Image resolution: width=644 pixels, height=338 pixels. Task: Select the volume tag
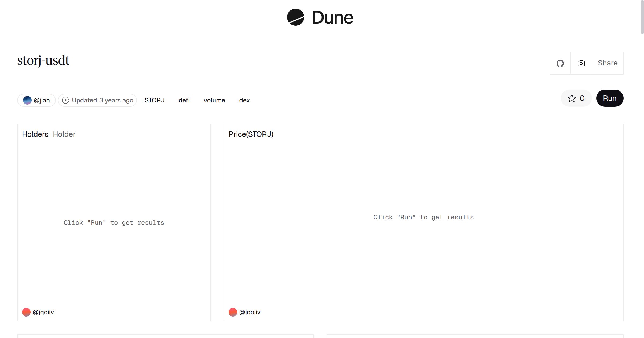214,100
